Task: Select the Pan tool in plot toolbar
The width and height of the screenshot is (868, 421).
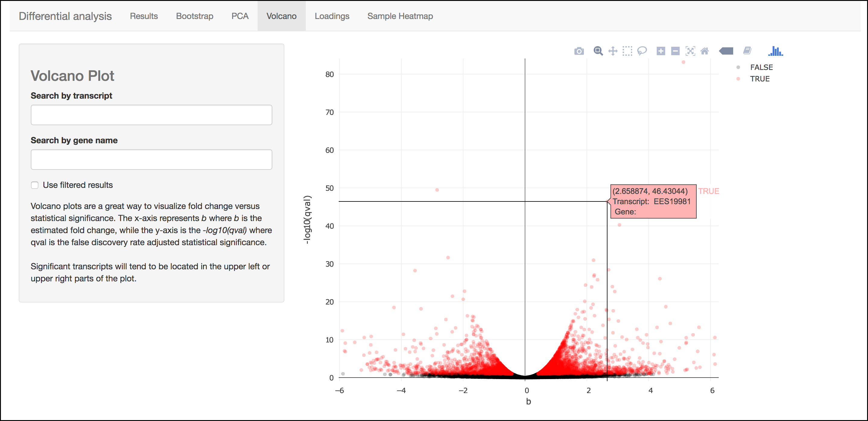Action: (x=613, y=51)
